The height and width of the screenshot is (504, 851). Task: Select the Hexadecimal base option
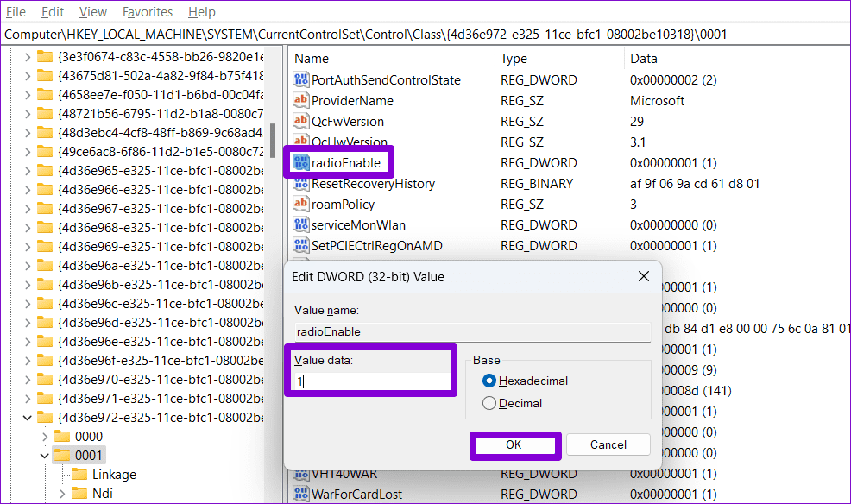tap(489, 381)
